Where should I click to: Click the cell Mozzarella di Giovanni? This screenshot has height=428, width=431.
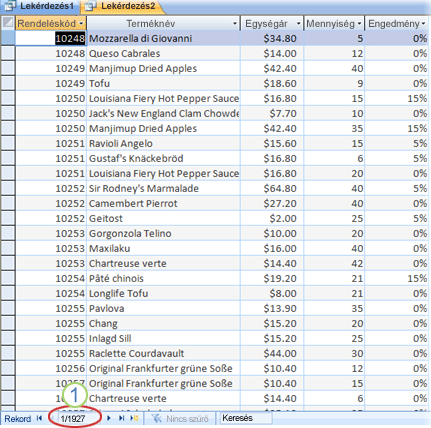click(x=163, y=38)
